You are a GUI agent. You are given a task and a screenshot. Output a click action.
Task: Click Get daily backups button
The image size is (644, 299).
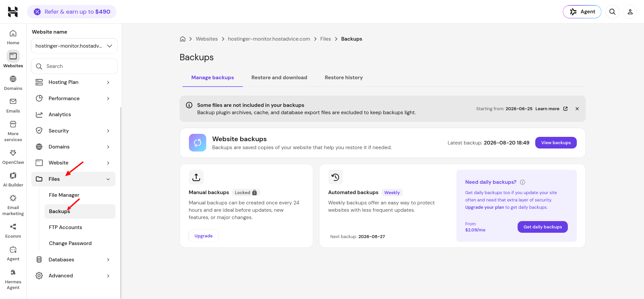point(543,227)
